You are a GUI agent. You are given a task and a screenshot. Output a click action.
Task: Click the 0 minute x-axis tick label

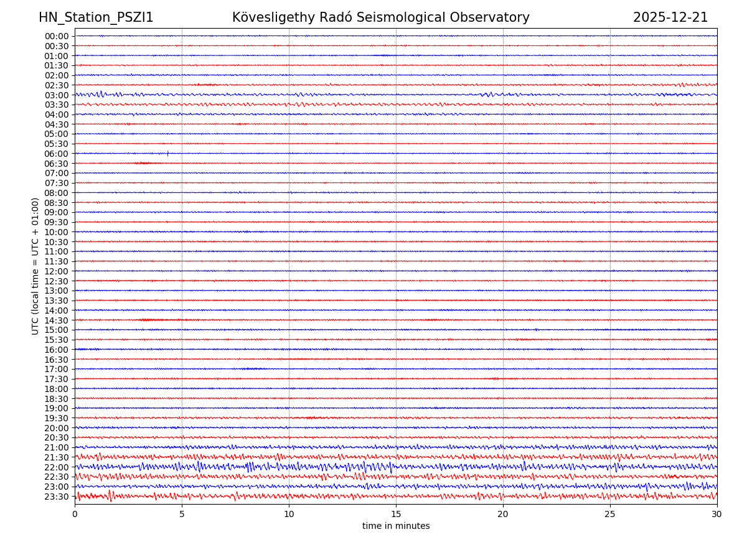75,515
